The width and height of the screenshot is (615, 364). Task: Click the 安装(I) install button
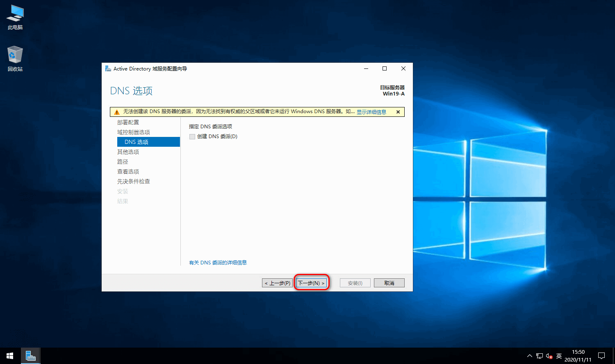tap(355, 283)
